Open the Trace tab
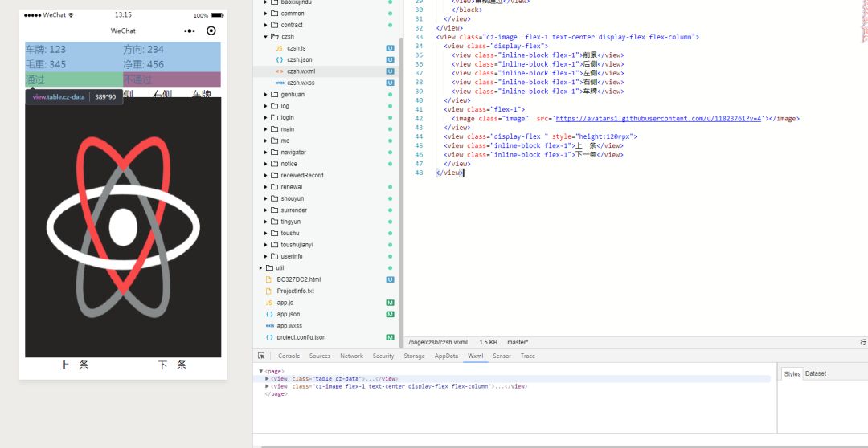868x448 pixels. (527, 356)
